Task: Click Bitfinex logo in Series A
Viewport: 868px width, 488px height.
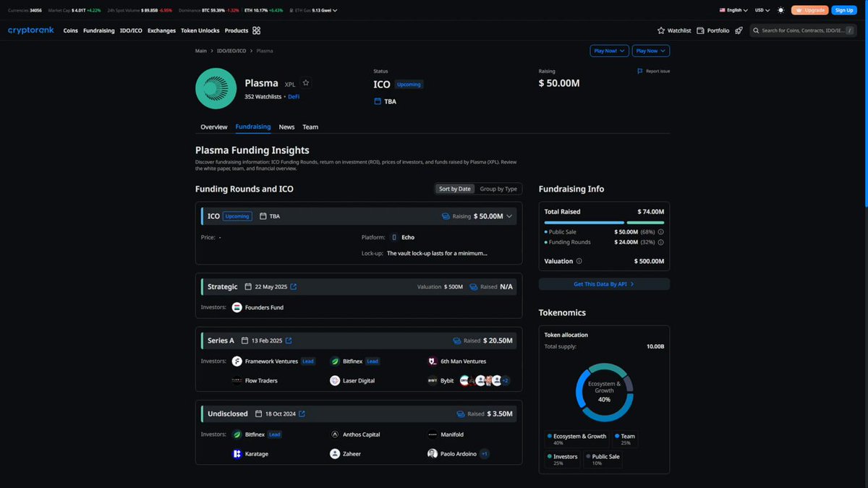Action: coord(335,361)
